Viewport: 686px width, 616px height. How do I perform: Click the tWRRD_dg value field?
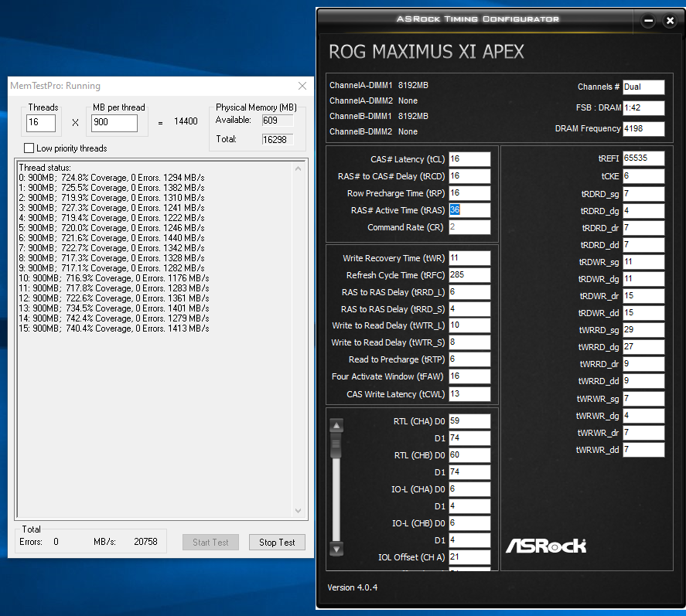643,347
